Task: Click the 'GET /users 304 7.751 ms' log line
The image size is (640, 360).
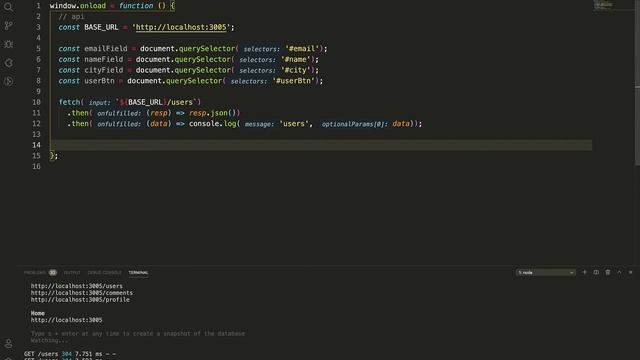Action: [x=70, y=354]
